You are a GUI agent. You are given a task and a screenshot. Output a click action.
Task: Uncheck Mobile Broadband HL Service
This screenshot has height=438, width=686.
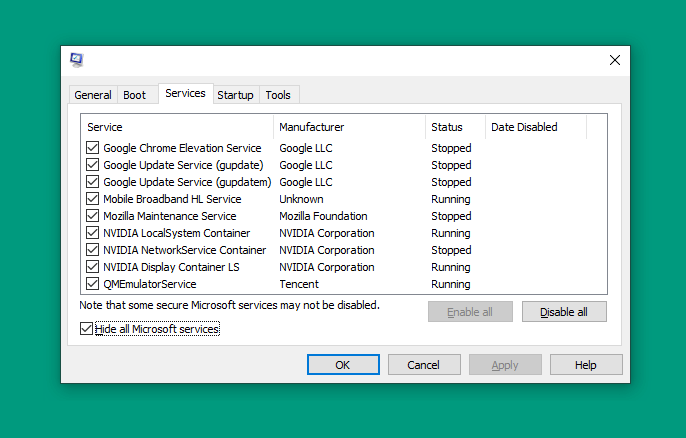point(92,199)
